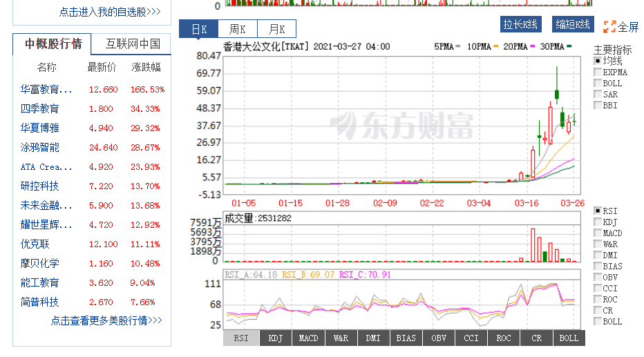This screenshot has width=644, height=357.
Task: Choose W&R in the bottom indicator bar
Action: [341, 338]
